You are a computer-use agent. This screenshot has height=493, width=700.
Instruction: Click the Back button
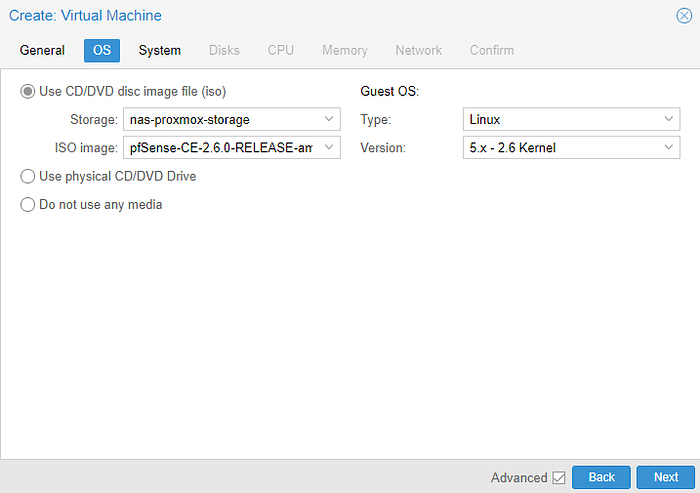pyautogui.click(x=601, y=477)
